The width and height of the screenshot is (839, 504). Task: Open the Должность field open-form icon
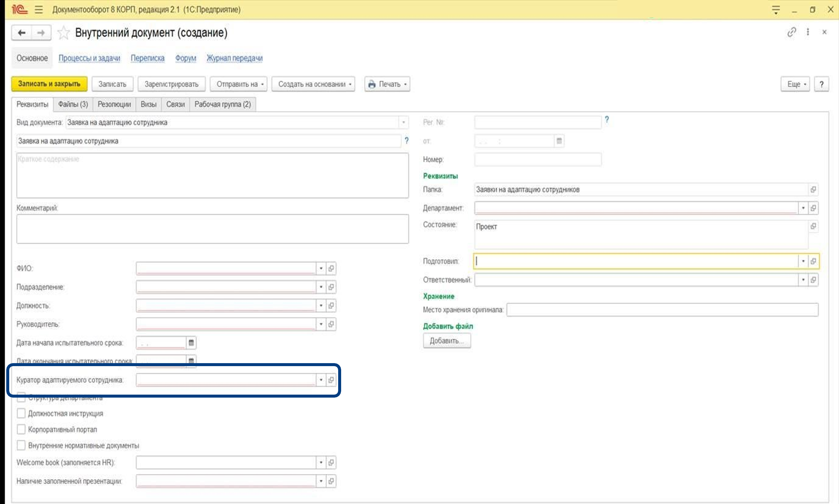331,306
